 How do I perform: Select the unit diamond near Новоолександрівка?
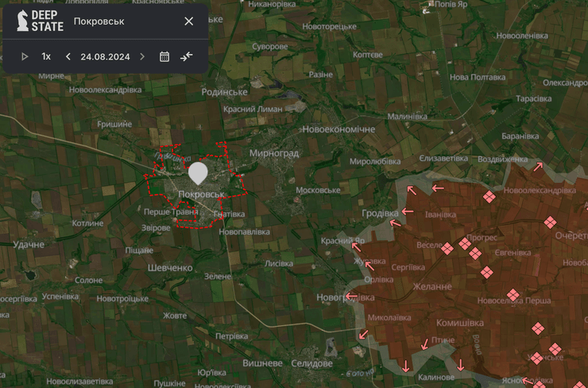[x=489, y=196]
